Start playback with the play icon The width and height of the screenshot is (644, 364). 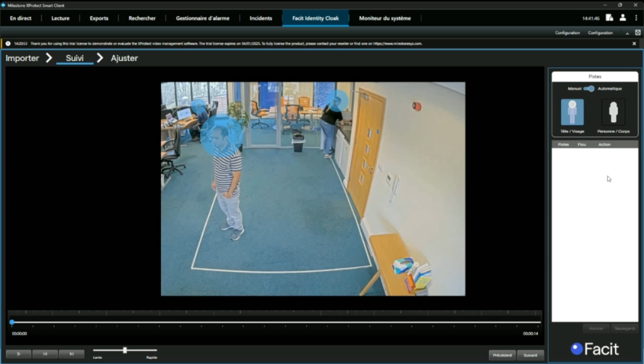[x=19, y=353]
